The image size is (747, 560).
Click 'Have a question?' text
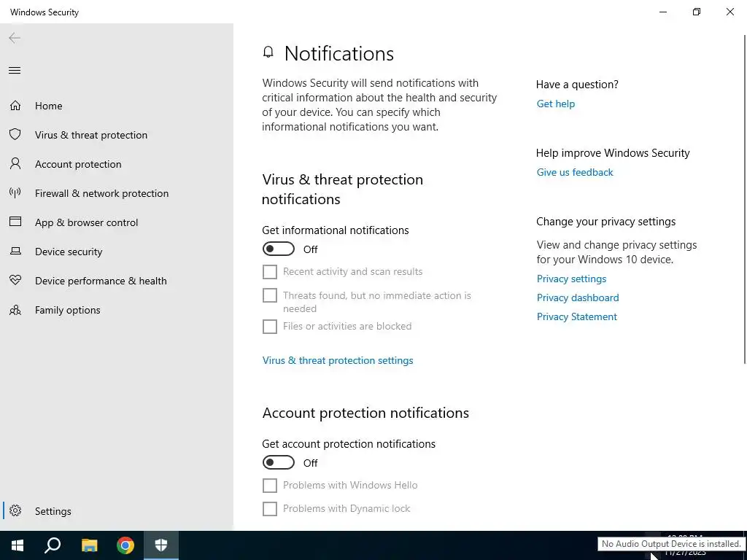pos(577,85)
